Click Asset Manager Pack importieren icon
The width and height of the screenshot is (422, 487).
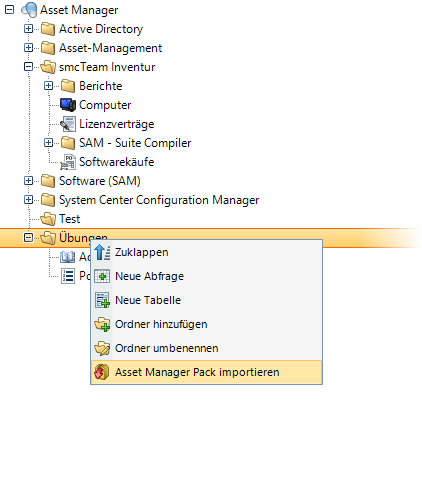click(102, 372)
